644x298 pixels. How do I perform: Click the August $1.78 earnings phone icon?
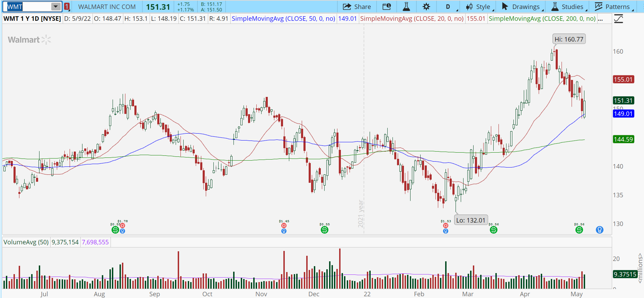click(122, 226)
